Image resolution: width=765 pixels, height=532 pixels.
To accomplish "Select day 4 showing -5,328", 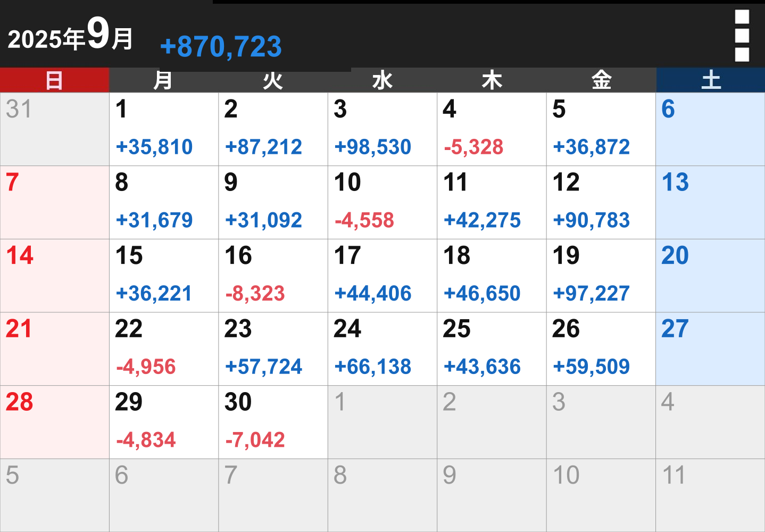I will [492, 129].
